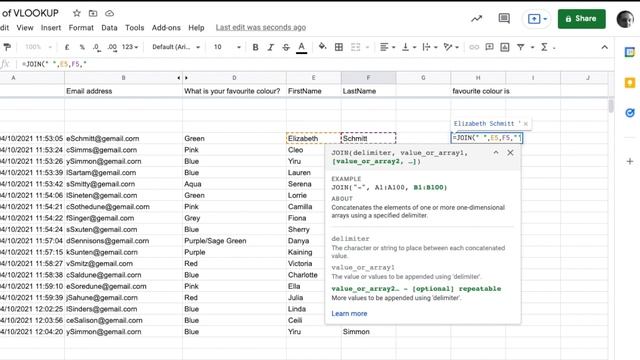640x360 pixels.
Task: Click the insert comment icon
Action: 489,47
